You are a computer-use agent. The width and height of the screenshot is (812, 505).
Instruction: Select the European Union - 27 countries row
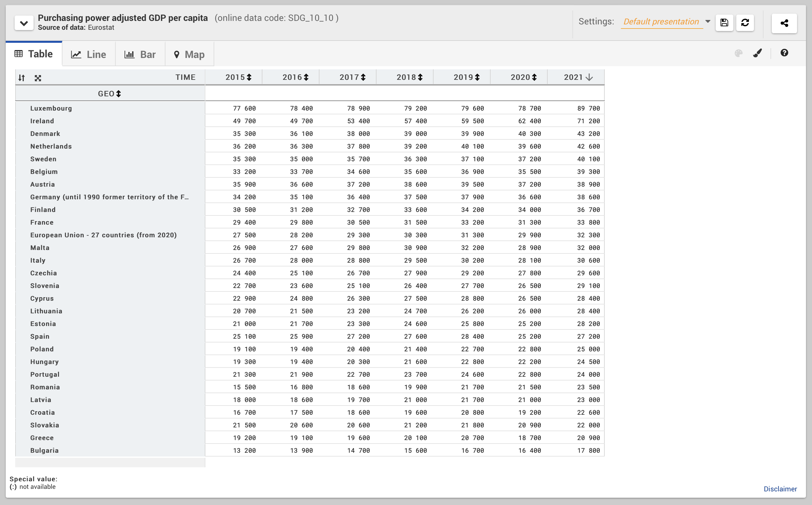tap(104, 235)
